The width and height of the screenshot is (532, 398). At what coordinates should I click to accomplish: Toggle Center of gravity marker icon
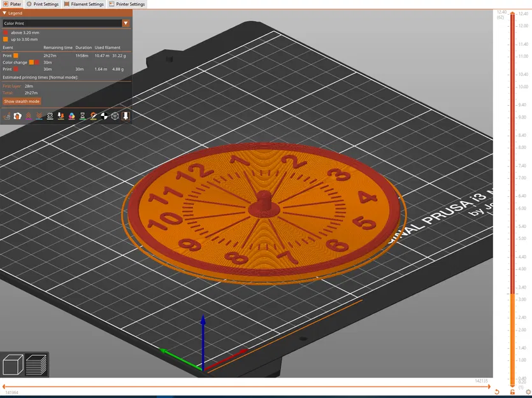[104, 117]
